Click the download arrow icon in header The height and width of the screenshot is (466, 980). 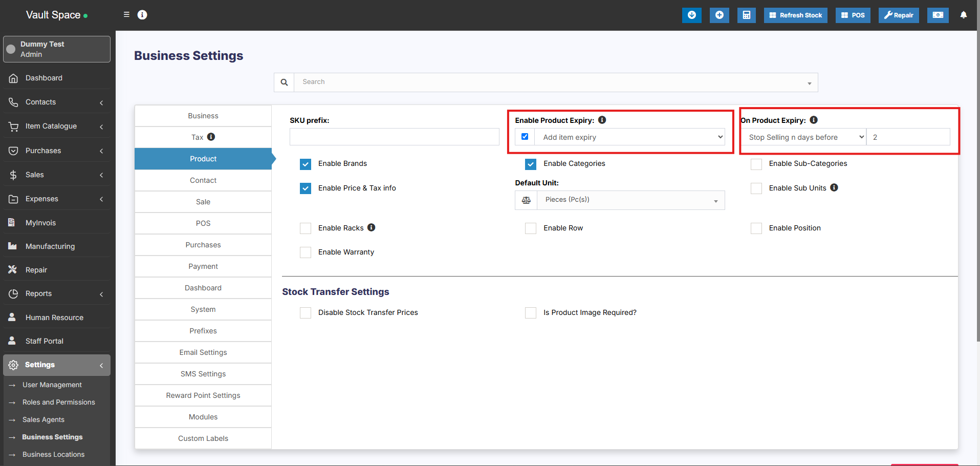[x=691, y=15]
